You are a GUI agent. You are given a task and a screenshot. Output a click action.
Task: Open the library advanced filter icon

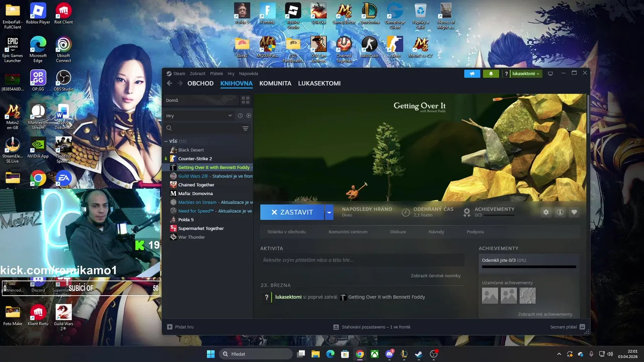pyautogui.click(x=246, y=128)
